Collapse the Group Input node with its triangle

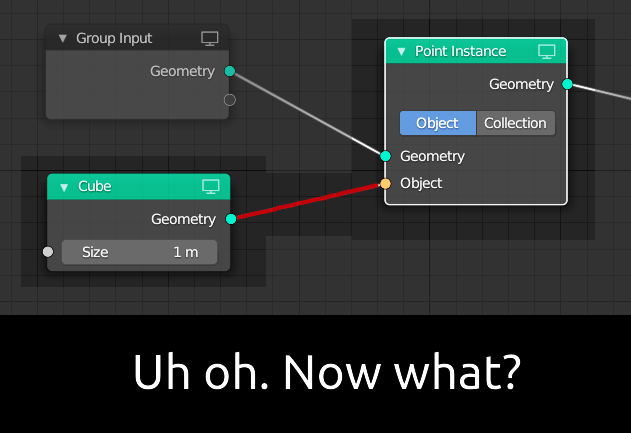click(x=62, y=38)
